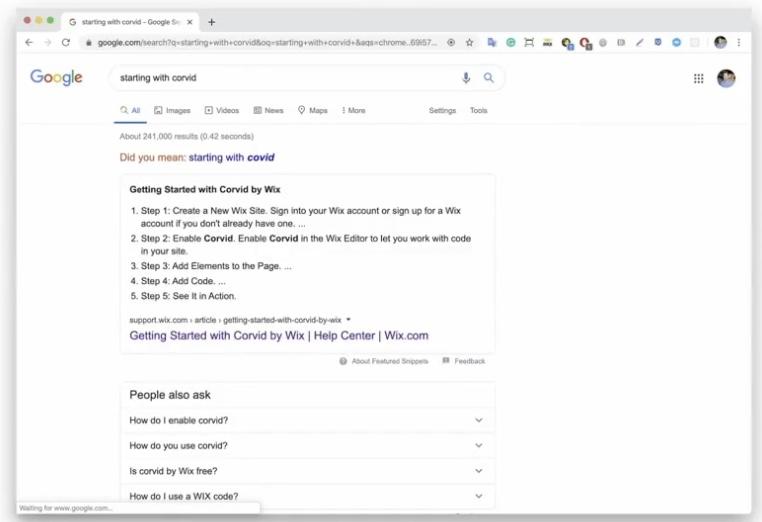This screenshot has height=522, width=762.
Task: Click the browser forward arrow
Action: [48, 43]
